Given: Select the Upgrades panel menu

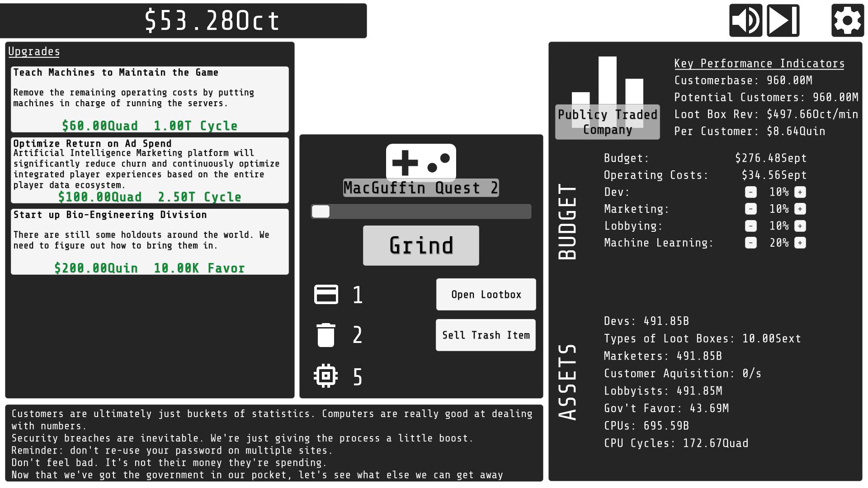Looking at the screenshot, I should pos(33,51).
